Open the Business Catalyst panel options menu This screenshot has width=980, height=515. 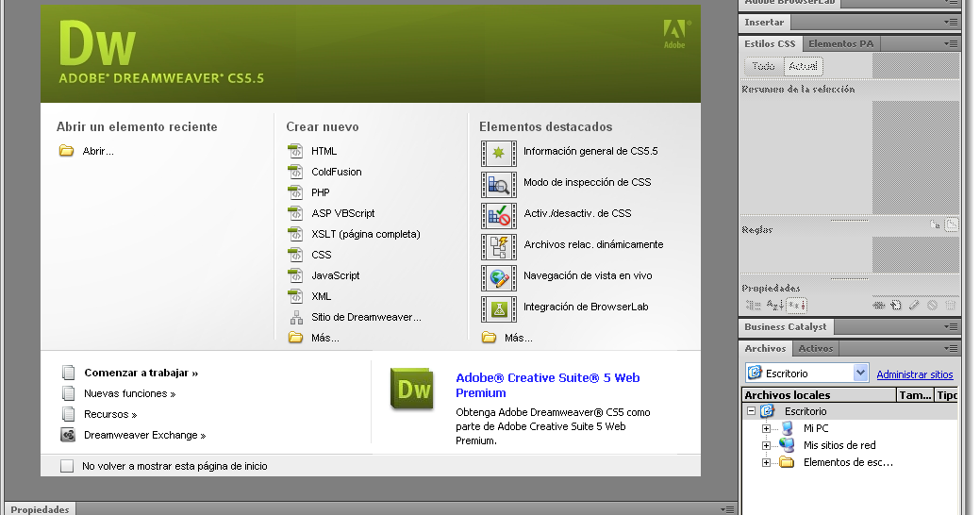click(x=952, y=326)
